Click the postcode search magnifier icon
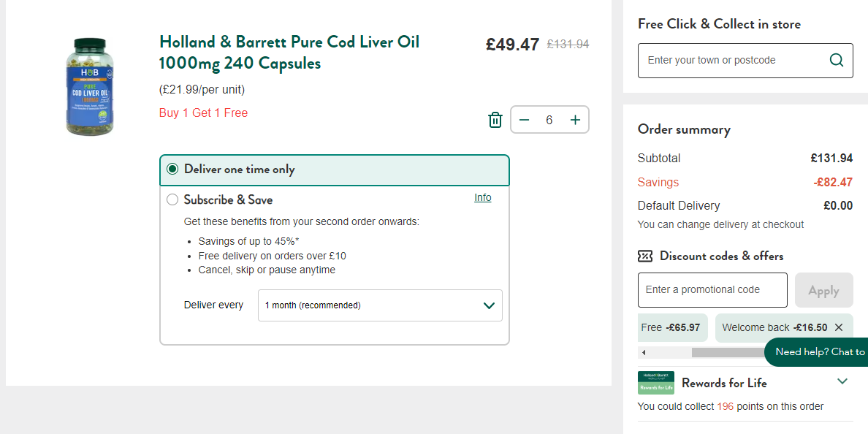The width and height of the screenshot is (868, 434). (837, 60)
